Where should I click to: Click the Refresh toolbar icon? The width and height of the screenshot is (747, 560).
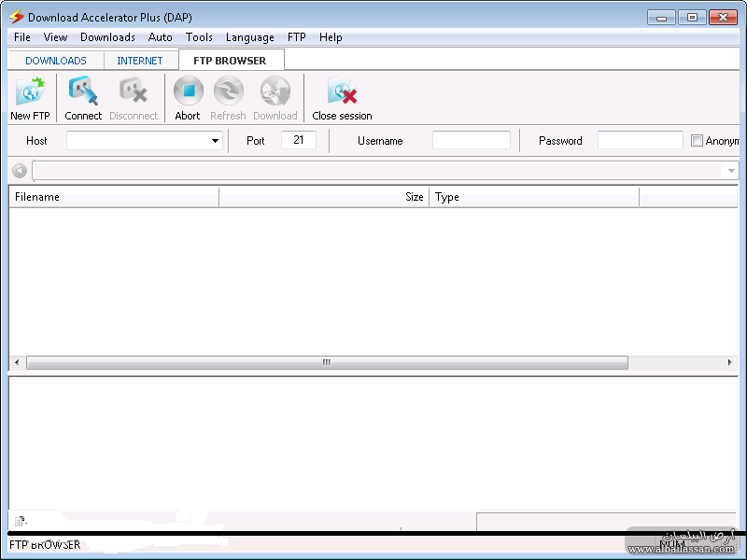coord(228,91)
